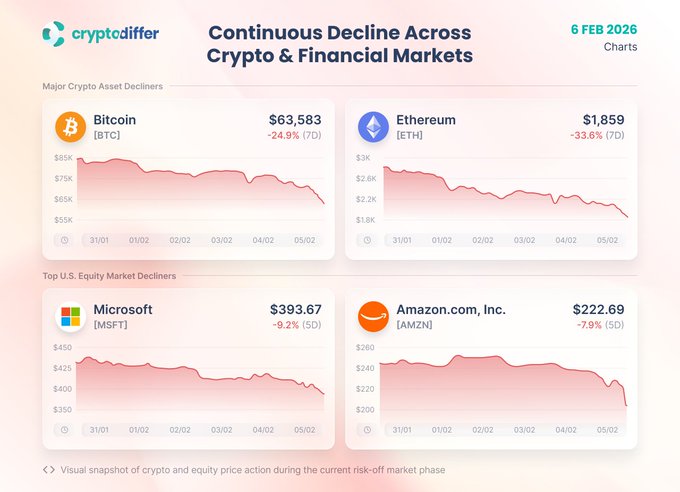The height and width of the screenshot is (492, 680).
Task: Click the clock icon under Bitcoin chart
Action: 64,240
